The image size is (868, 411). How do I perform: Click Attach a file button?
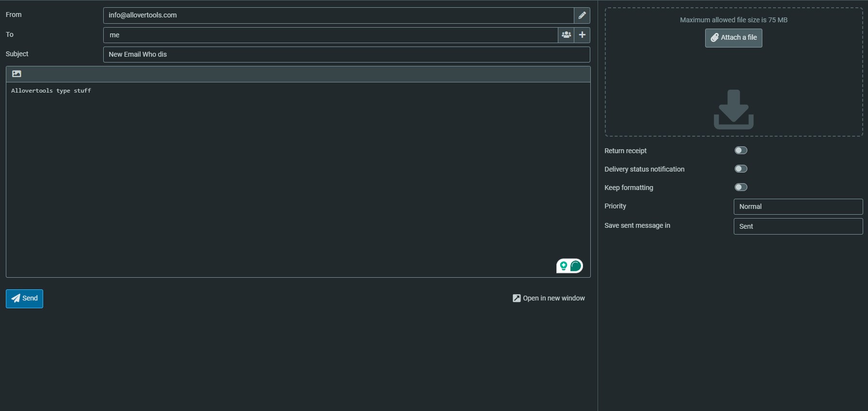tap(733, 38)
